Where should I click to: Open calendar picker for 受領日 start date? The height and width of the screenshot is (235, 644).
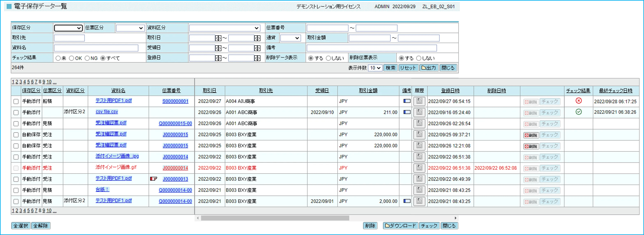(218, 48)
